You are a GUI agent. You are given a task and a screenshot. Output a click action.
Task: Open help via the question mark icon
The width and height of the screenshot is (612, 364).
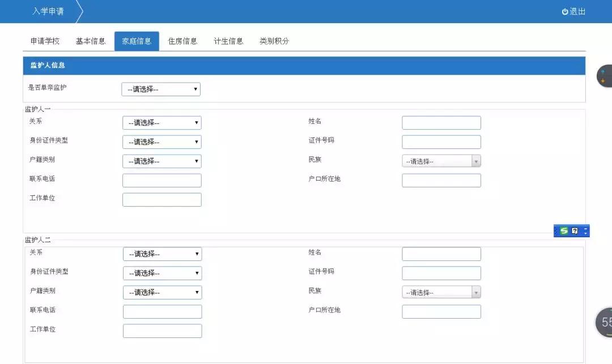[x=574, y=230]
